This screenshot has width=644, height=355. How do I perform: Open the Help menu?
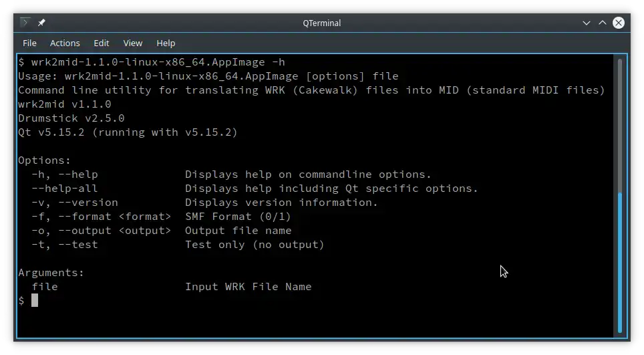(166, 43)
